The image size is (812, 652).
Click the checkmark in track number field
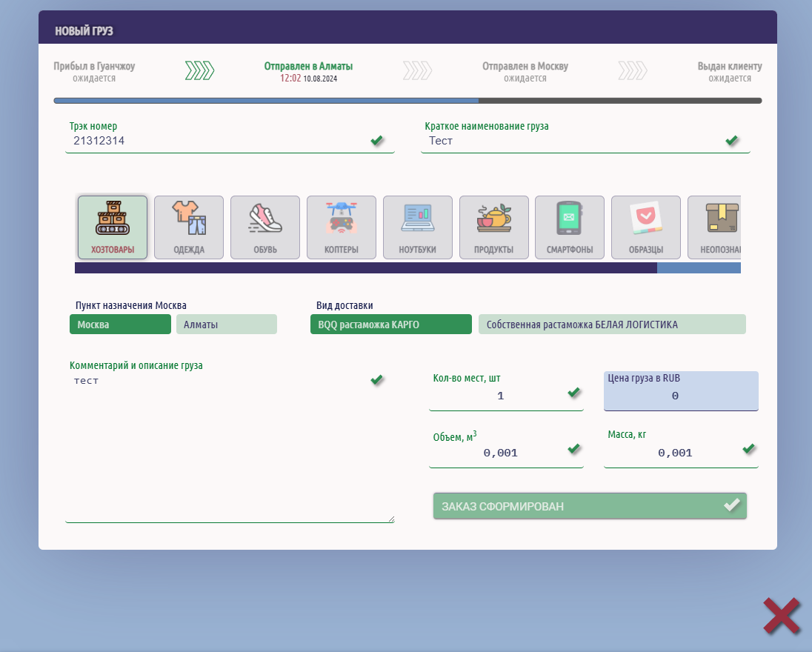pyautogui.click(x=377, y=140)
